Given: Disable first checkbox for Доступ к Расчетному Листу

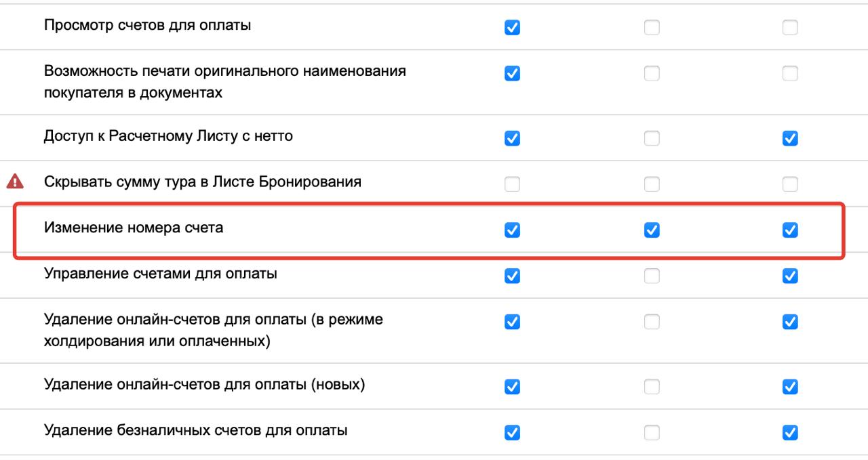Looking at the screenshot, I should (513, 138).
